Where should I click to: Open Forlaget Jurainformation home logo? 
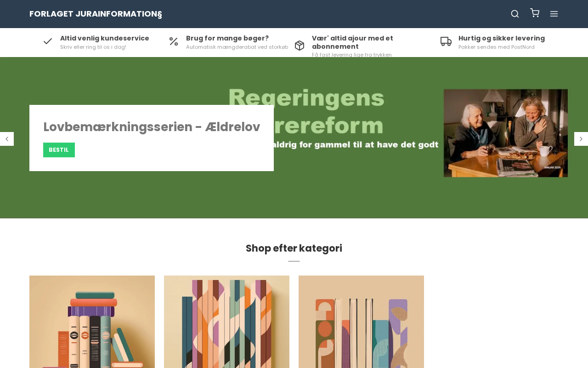[x=96, y=14]
